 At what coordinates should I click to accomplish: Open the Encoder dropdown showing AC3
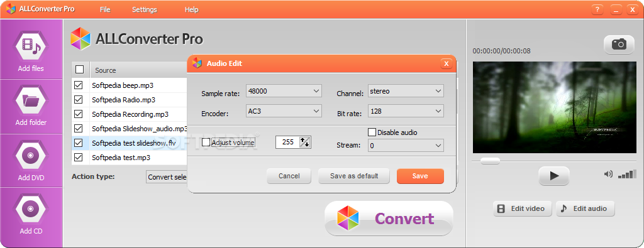(x=284, y=111)
